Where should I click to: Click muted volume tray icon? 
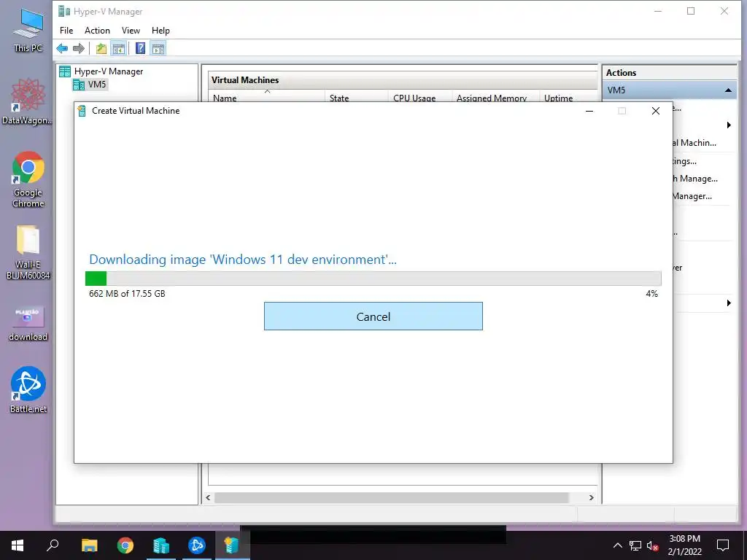pos(652,545)
